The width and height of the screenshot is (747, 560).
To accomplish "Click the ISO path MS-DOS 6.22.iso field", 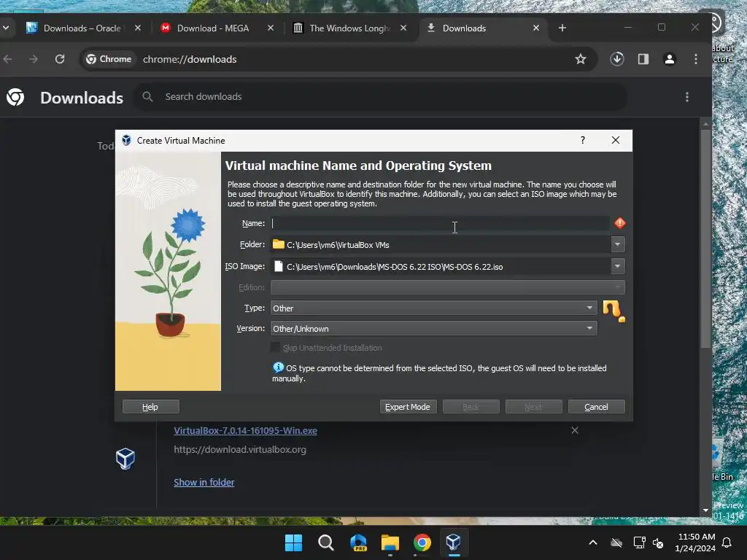I will click(x=441, y=266).
